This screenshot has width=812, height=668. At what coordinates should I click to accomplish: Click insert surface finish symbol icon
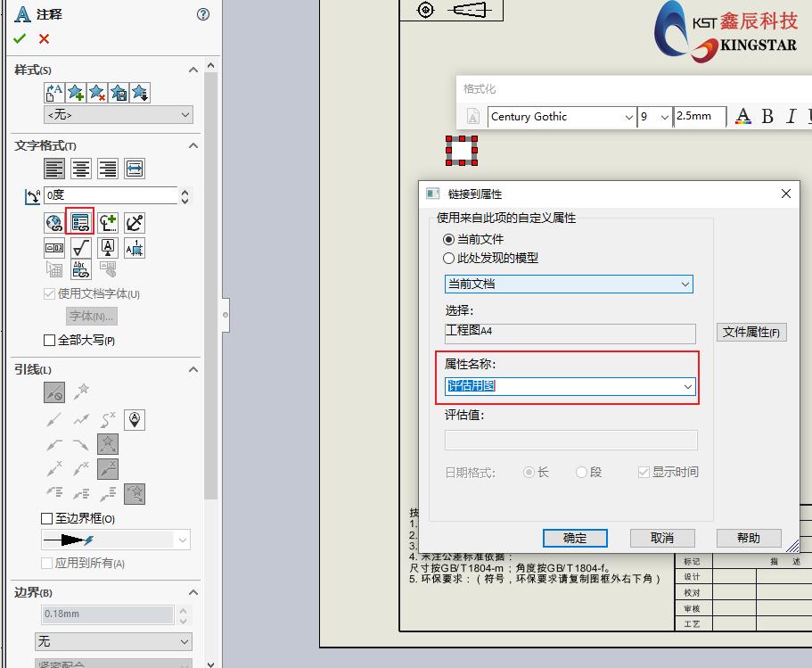coord(81,248)
